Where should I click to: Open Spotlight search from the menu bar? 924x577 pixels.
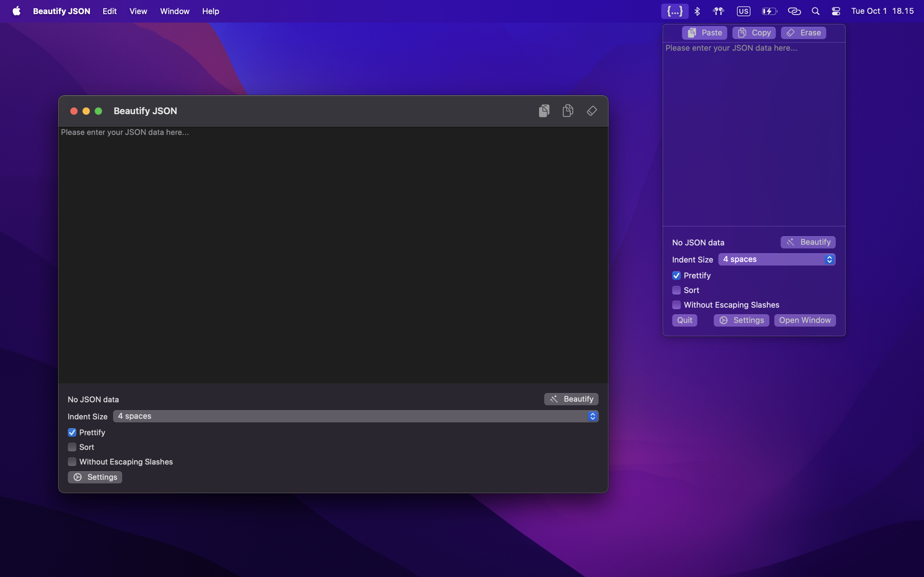815,11
